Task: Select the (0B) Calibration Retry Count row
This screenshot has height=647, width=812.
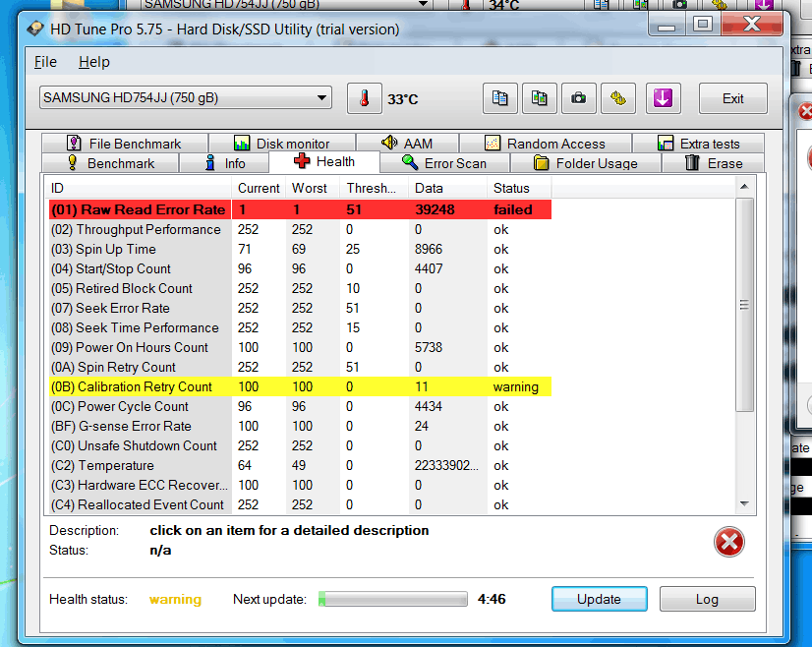Action: pos(300,387)
